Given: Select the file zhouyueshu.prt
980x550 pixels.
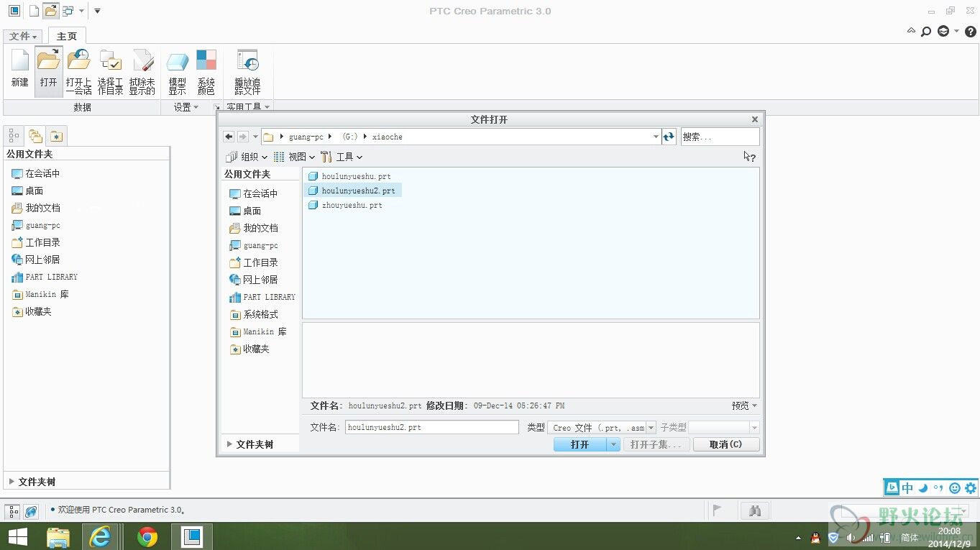Looking at the screenshot, I should coord(346,205).
